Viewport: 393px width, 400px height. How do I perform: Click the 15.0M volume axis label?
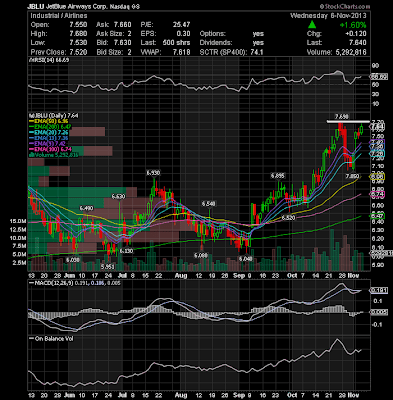18,221
